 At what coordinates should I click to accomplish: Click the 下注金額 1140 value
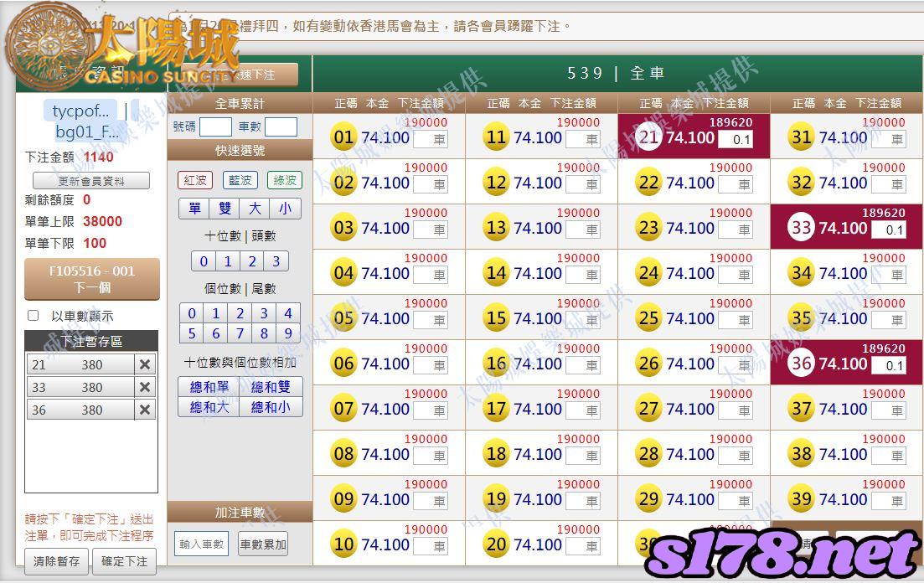[98, 157]
